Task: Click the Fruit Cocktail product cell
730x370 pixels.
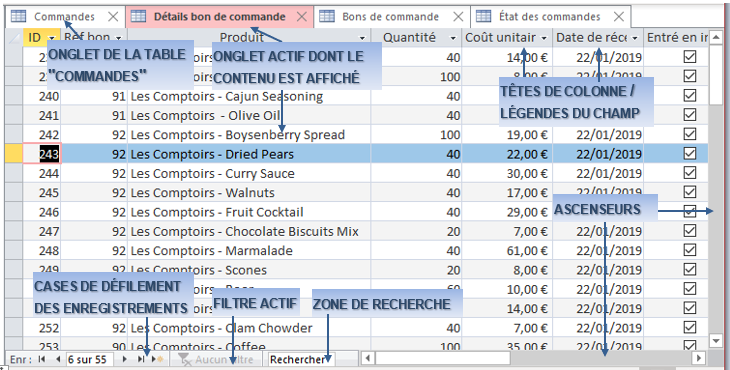Action: pos(249,212)
